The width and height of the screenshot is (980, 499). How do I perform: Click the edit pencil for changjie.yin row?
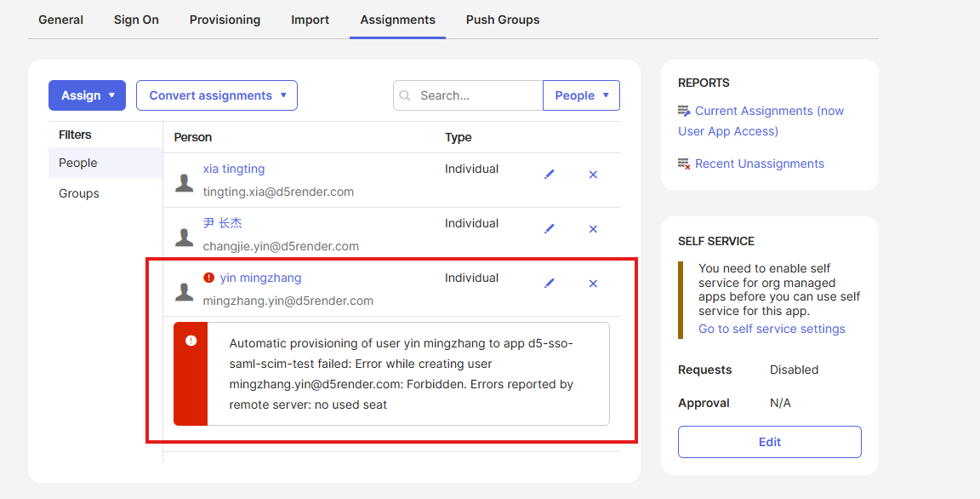click(x=550, y=229)
